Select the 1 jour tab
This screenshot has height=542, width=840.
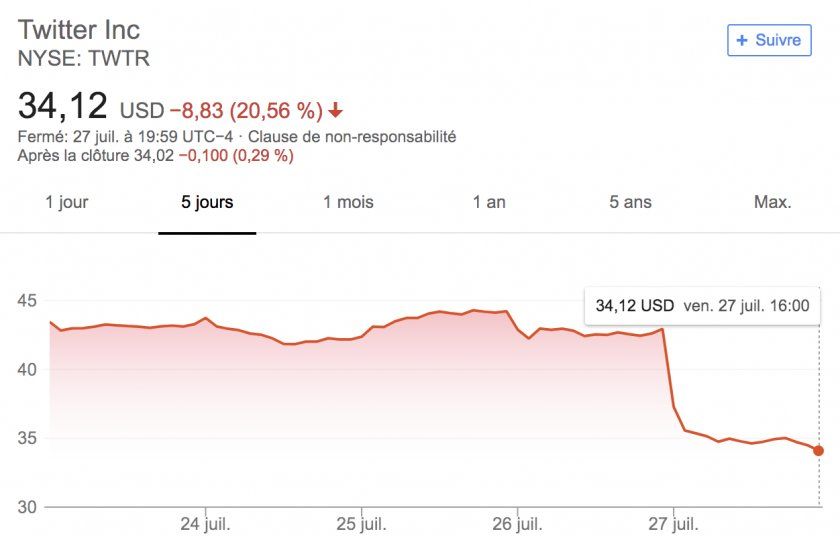tap(67, 202)
